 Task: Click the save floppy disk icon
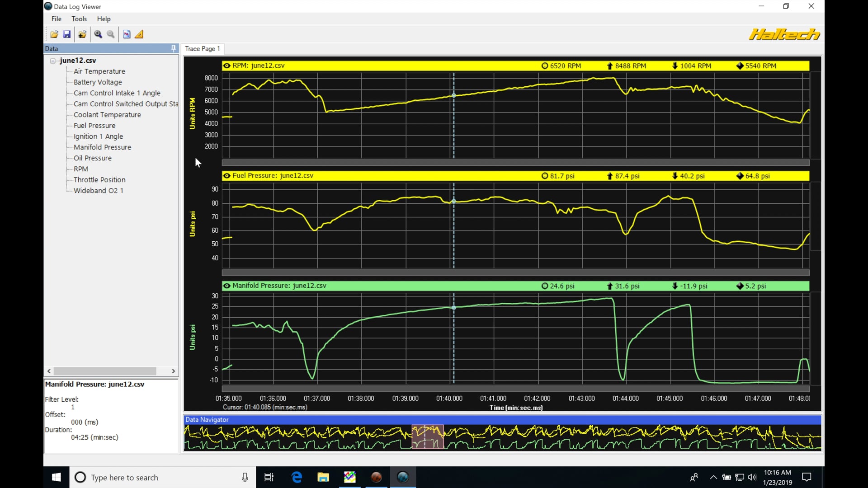tap(67, 34)
